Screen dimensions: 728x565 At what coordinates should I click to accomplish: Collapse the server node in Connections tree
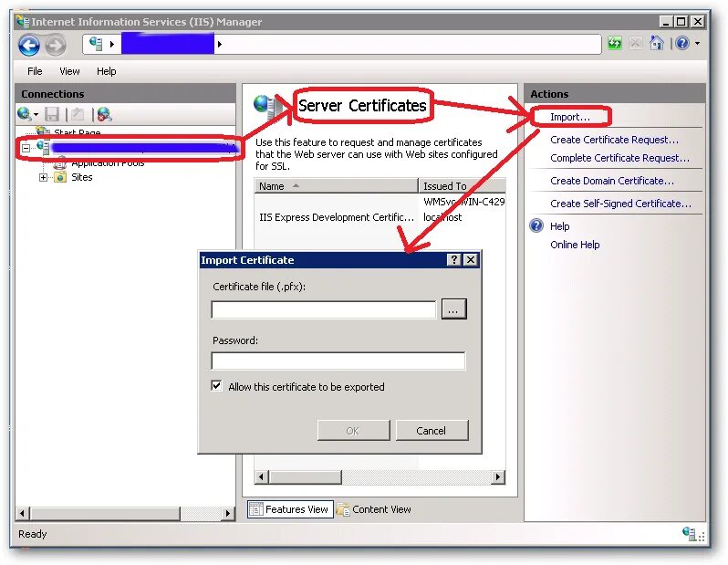[26, 148]
